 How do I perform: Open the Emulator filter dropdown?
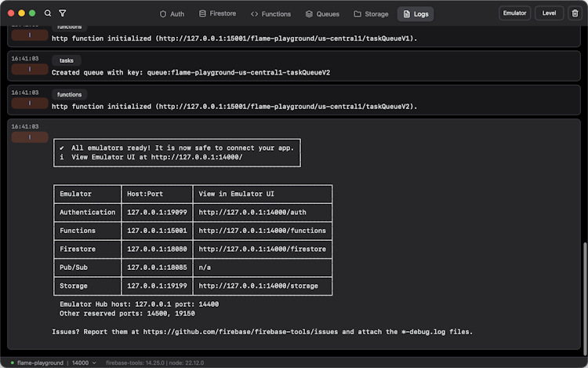(x=514, y=13)
